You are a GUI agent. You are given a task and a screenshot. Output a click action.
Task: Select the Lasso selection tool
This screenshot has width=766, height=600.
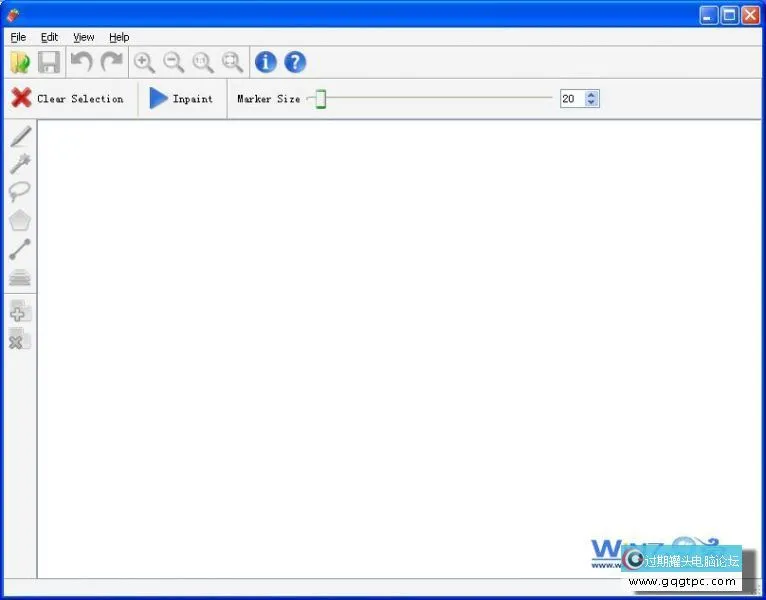21,192
